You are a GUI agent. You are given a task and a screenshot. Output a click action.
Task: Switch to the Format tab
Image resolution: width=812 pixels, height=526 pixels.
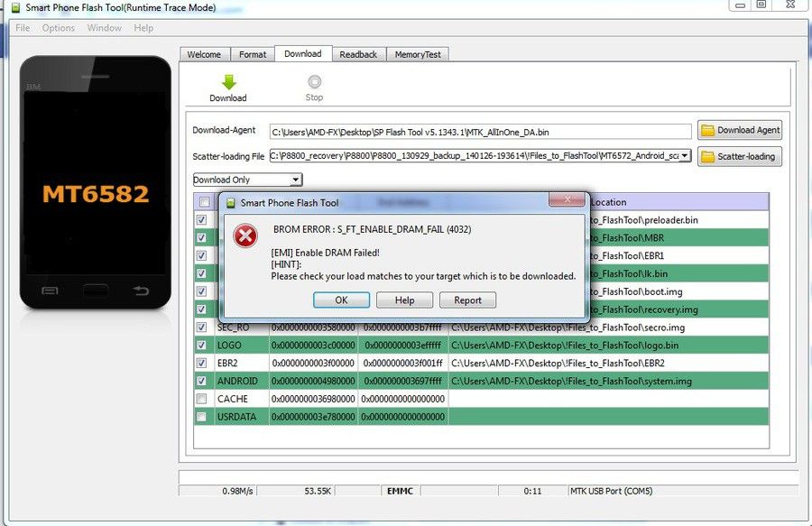pos(253,54)
